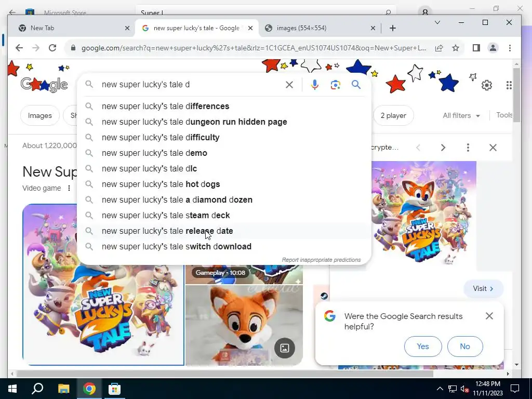Go to next image with right chevron
The image size is (532, 399).
point(443,147)
